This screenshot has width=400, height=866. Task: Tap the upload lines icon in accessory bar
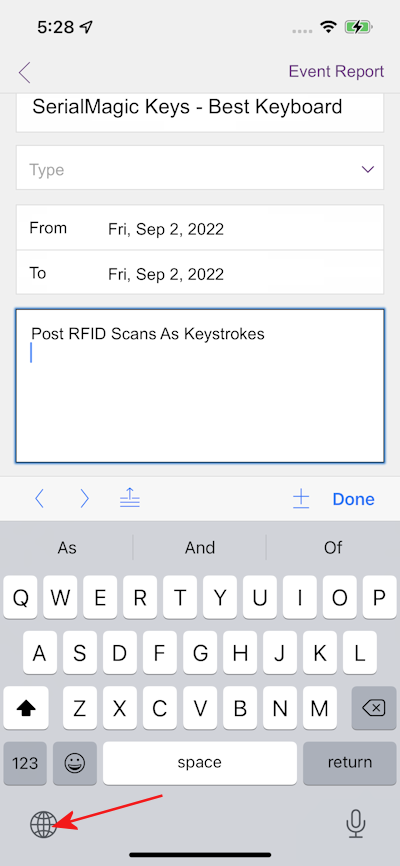click(x=130, y=499)
